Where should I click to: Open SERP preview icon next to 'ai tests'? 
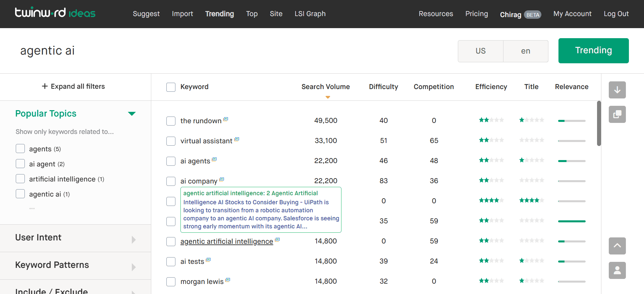pyautogui.click(x=208, y=260)
